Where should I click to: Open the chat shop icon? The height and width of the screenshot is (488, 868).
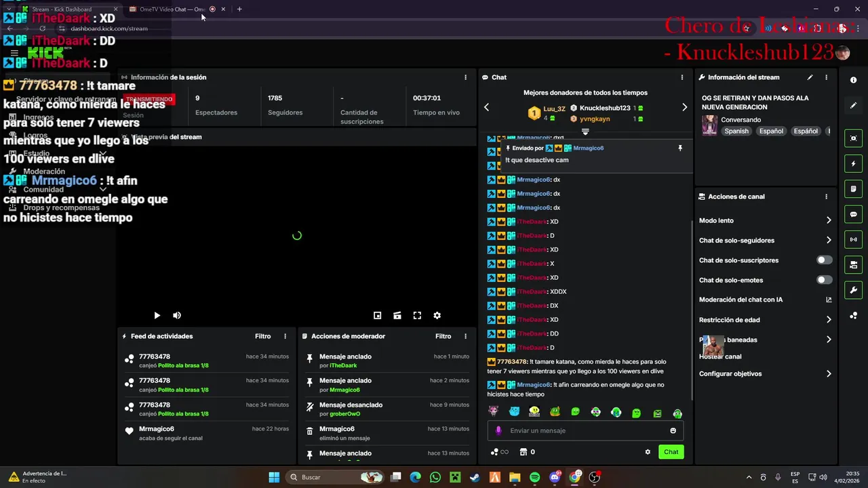point(523,452)
